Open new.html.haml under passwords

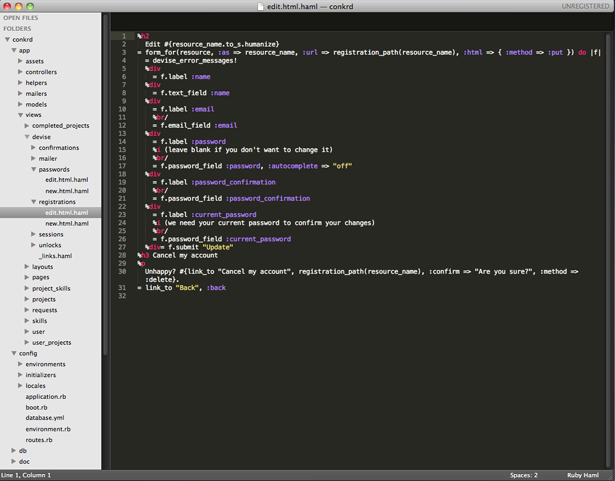[x=67, y=191]
